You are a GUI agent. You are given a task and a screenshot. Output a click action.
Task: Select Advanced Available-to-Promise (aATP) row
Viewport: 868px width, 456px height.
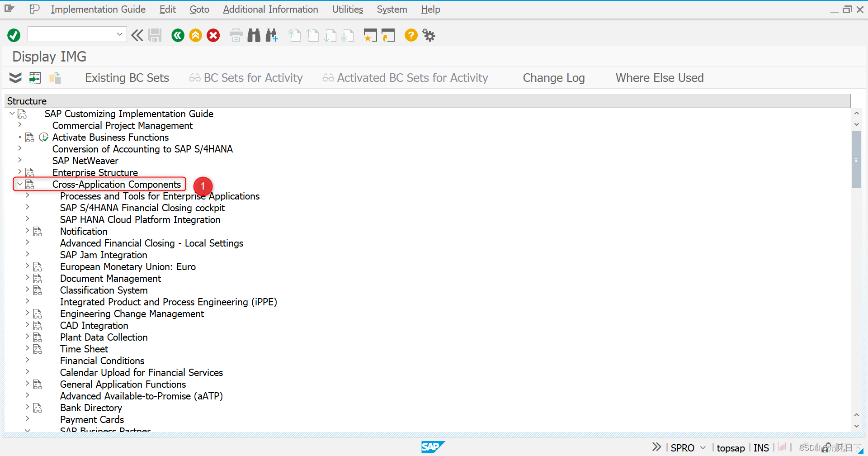coord(142,396)
